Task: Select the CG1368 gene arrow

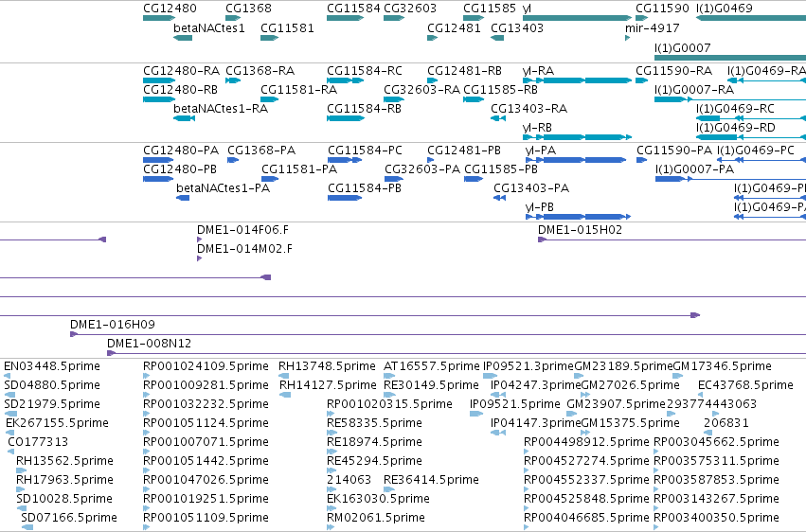Action: click(233, 18)
